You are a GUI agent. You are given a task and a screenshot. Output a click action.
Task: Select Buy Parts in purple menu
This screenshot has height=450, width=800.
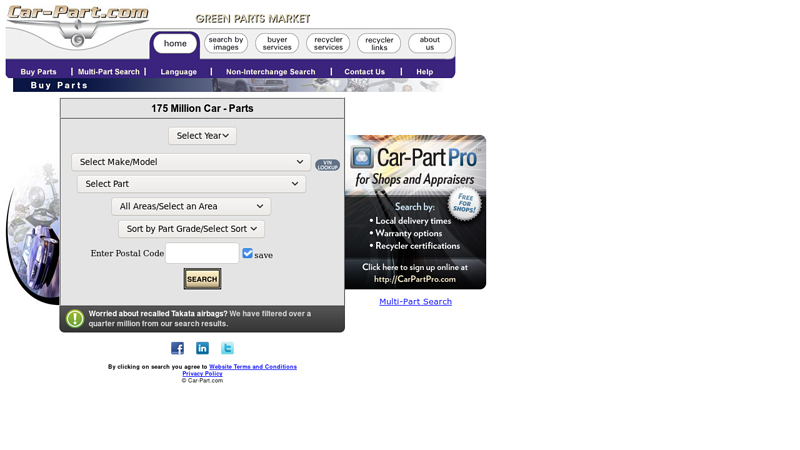[38, 72]
